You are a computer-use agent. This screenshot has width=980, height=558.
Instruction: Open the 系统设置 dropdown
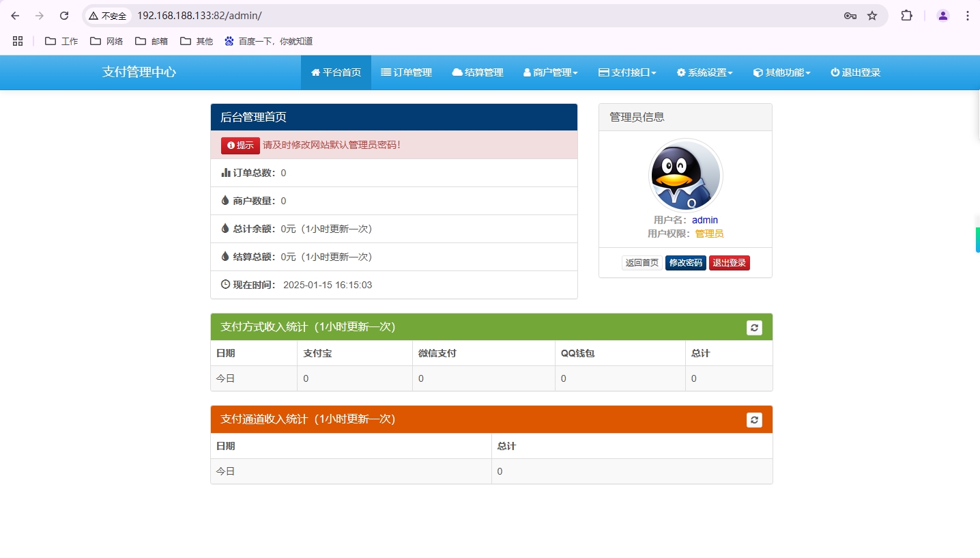(704, 72)
